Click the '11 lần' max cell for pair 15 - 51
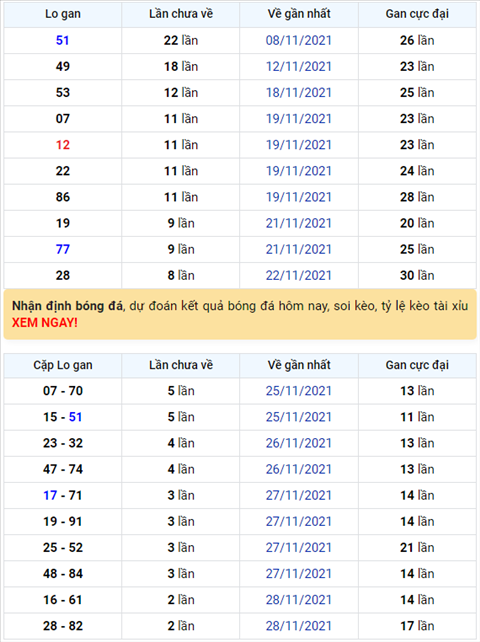Viewport: 480px width, 642px height. point(417,417)
